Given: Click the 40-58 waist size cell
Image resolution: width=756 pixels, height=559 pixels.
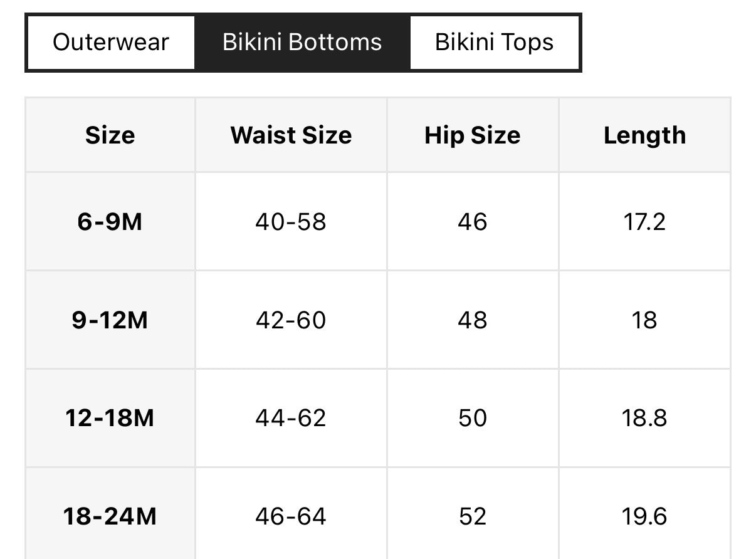Looking at the screenshot, I should point(291,222).
